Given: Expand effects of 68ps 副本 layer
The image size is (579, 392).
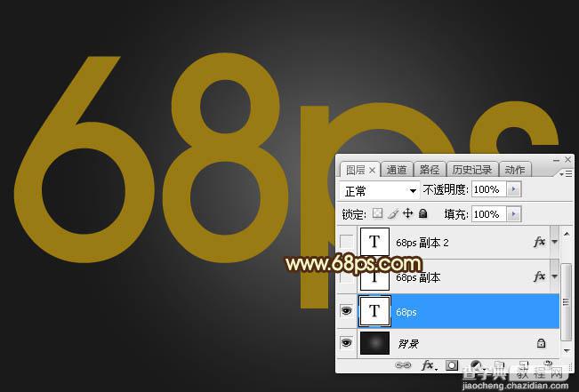Looking at the screenshot, I should (x=555, y=276).
